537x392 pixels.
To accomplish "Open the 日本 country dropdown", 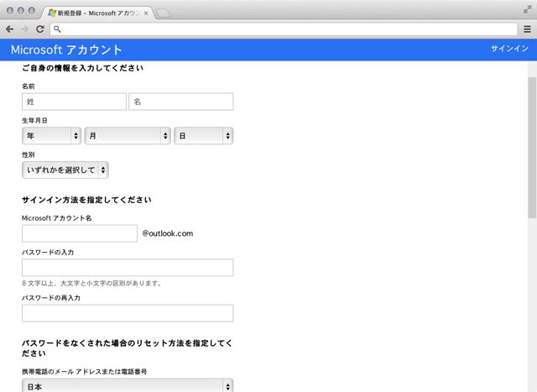I will click(128, 386).
